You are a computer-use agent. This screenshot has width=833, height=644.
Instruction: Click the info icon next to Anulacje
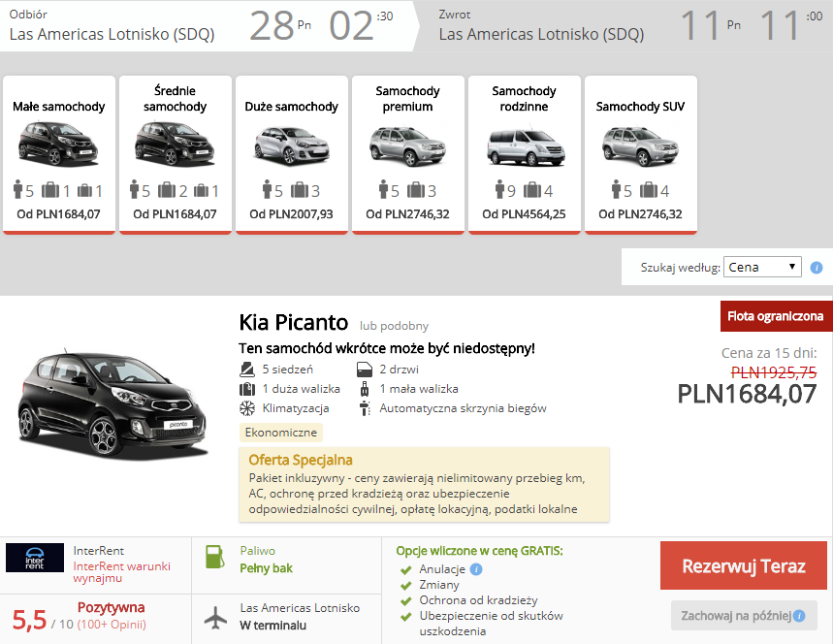[x=476, y=569]
